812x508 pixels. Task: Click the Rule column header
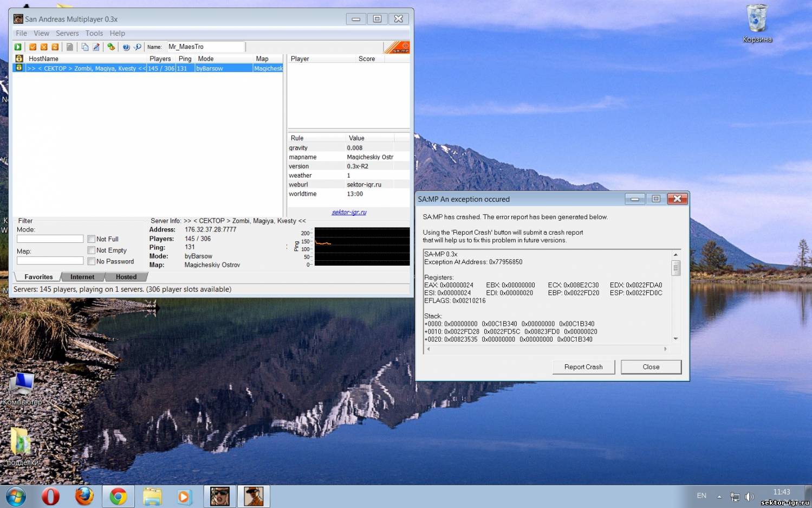pos(316,138)
